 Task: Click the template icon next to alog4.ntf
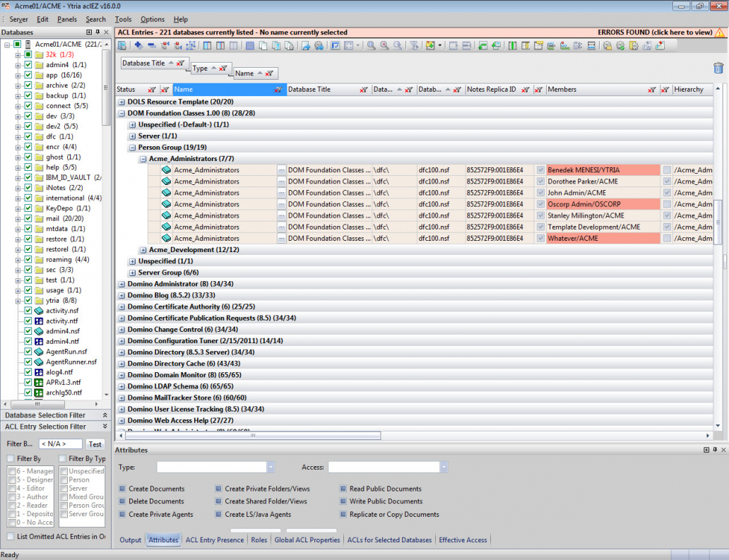pyautogui.click(x=39, y=372)
